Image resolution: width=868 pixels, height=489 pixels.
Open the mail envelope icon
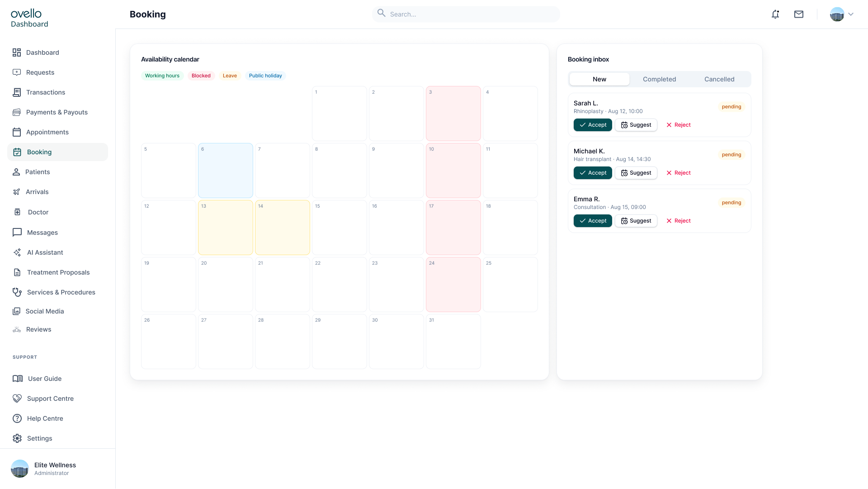coord(799,14)
